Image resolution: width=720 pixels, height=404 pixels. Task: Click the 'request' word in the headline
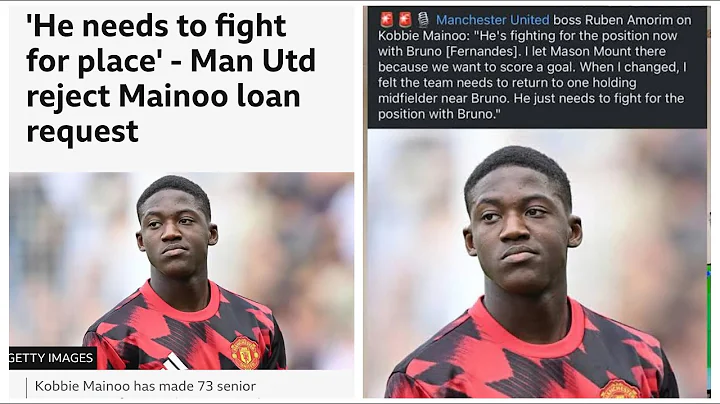point(82,132)
